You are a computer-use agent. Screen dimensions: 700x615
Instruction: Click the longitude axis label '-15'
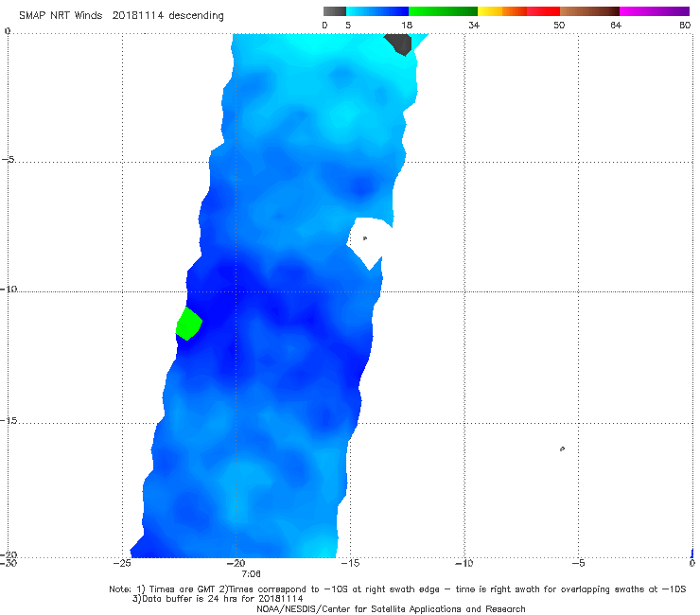(350, 563)
